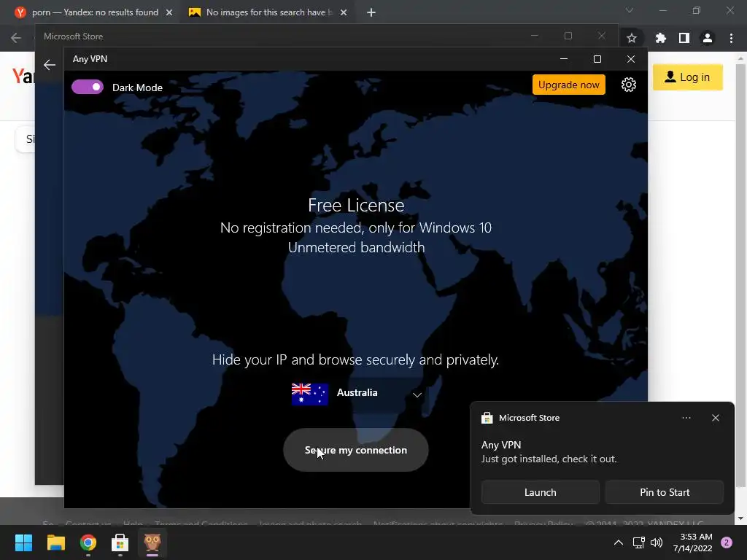This screenshot has height=560, width=747.
Task: Close the No images tab
Action: [344, 12]
